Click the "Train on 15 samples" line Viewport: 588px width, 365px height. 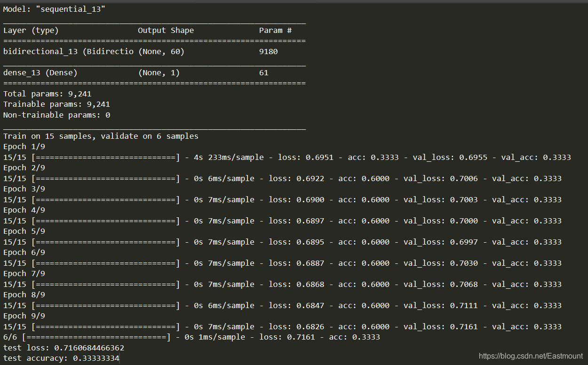point(101,136)
